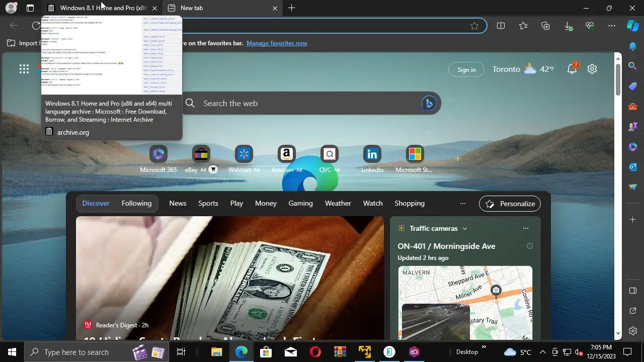This screenshot has width=644, height=362.
Task: Click the Sign in button
Action: pos(466,70)
